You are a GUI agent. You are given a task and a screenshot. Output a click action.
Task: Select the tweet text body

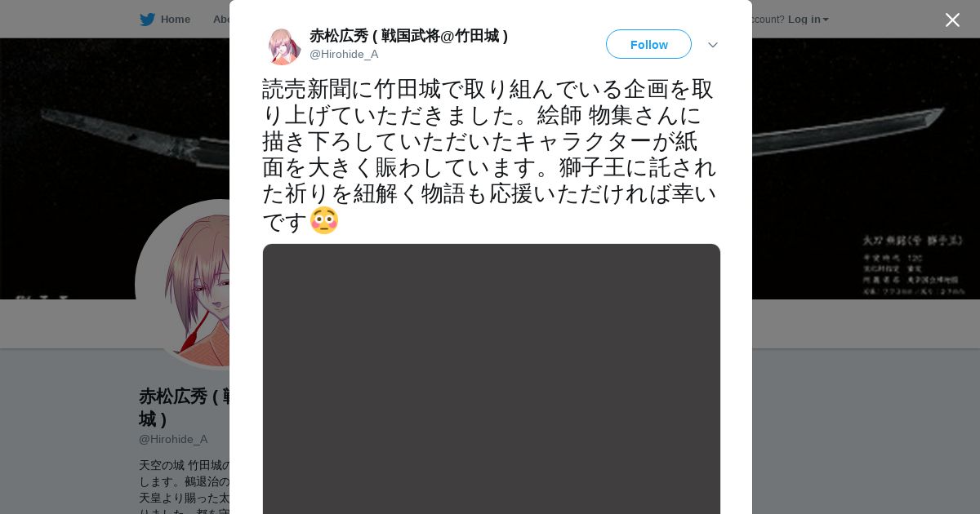(x=490, y=154)
